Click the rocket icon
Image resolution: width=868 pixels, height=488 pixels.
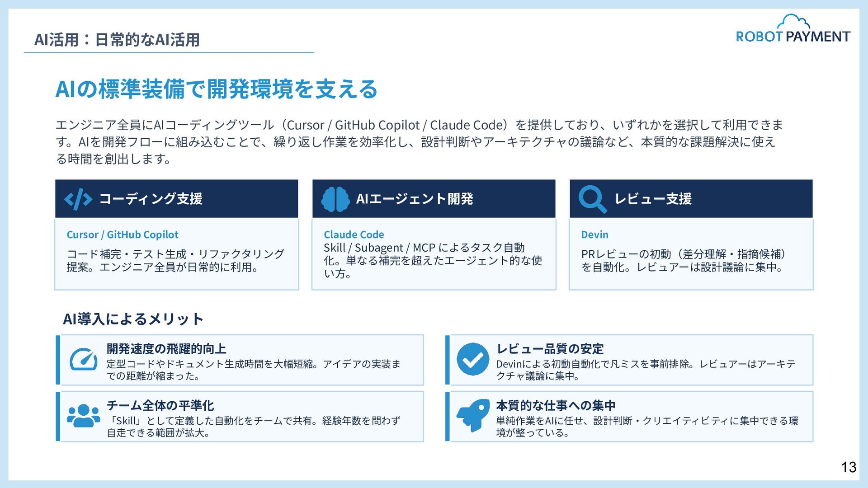tap(473, 415)
